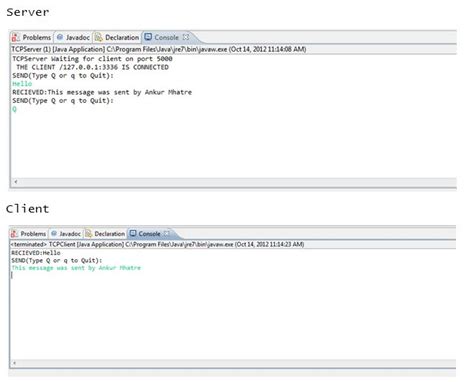Viewport: 474px width, 382px height.
Task: Click 'RECIEVED:Hello' in Client console
Action: [36, 253]
